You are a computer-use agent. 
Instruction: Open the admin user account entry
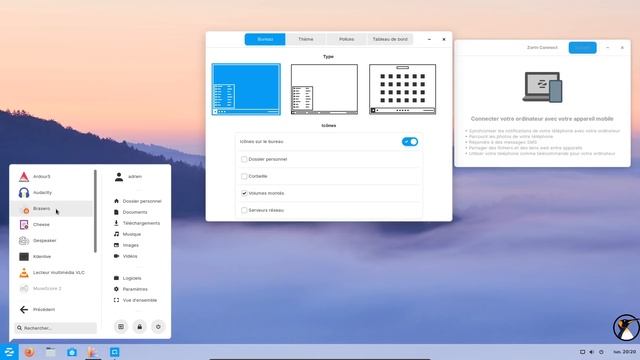coord(128,177)
